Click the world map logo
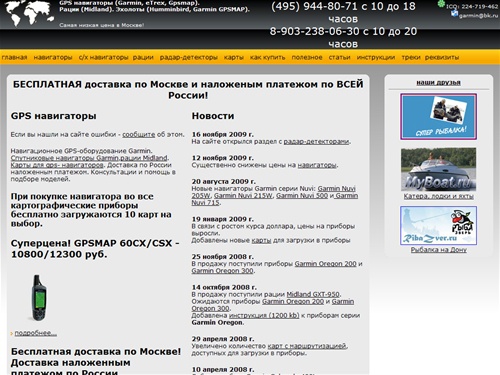 click(28, 13)
